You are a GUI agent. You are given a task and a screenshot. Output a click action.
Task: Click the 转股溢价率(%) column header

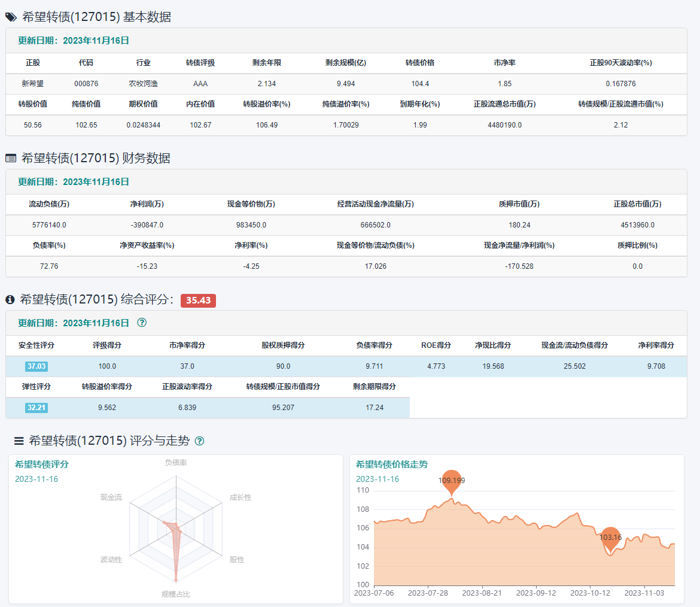pyautogui.click(x=266, y=104)
